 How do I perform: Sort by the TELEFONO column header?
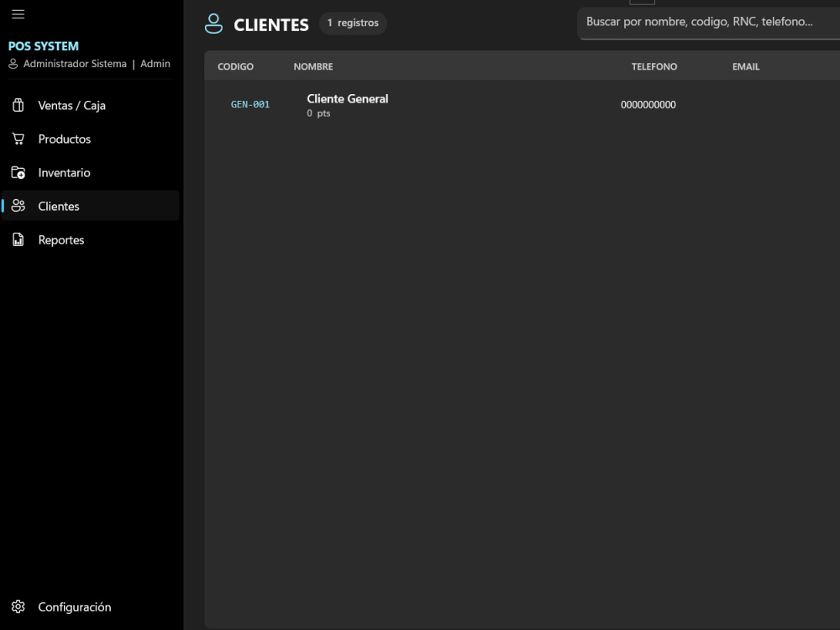point(654,66)
